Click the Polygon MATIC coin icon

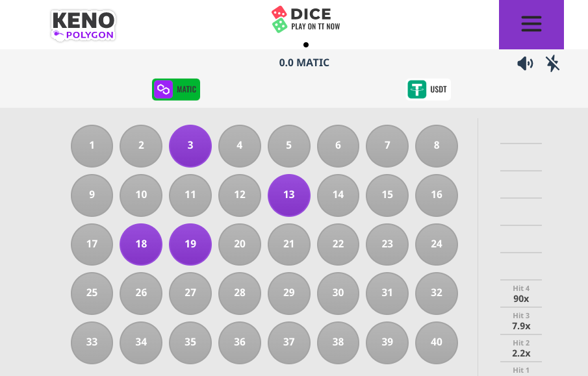163,90
